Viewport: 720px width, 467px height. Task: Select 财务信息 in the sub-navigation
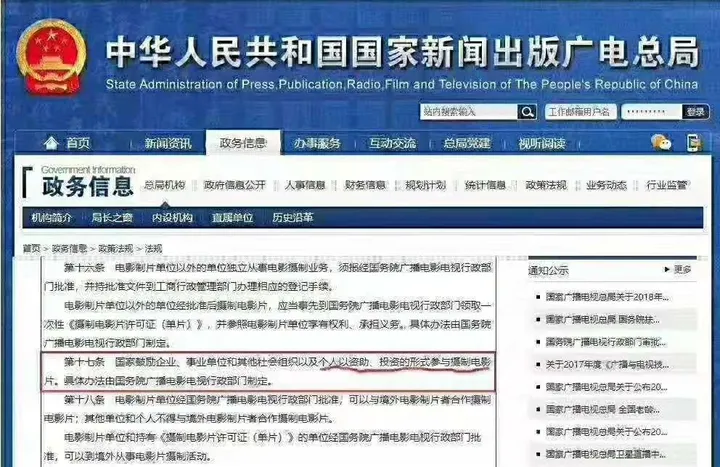pos(365,185)
